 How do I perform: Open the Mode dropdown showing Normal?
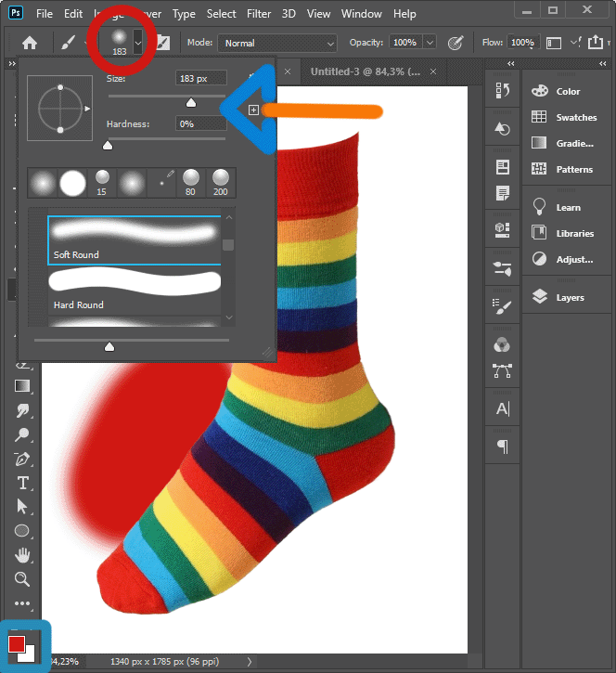tap(277, 43)
